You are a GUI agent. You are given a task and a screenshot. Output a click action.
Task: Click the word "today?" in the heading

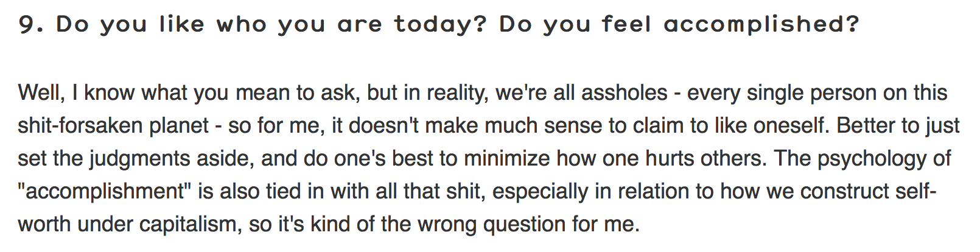[x=441, y=24]
